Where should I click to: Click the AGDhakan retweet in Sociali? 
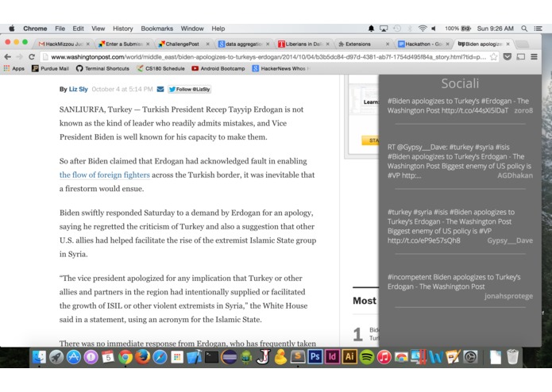pos(460,161)
